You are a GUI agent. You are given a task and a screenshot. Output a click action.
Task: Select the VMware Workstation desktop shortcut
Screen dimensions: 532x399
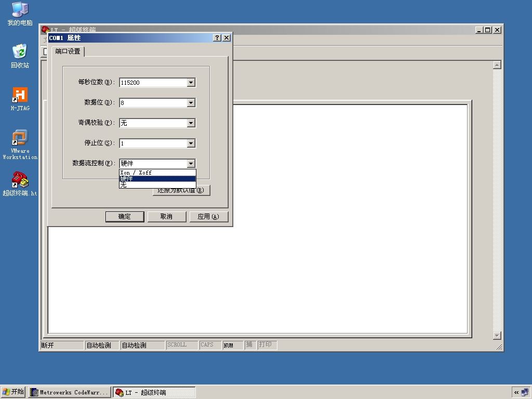click(20, 144)
